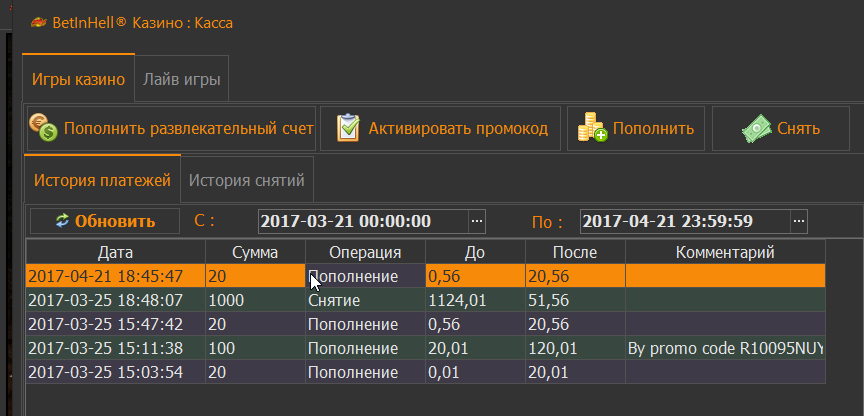This screenshot has height=416, width=864.
Task: Click the green cash withdraw icon
Action: tap(757, 128)
